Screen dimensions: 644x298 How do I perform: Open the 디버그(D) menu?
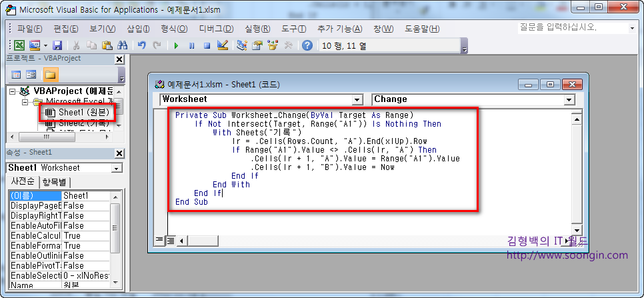pos(216,29)
